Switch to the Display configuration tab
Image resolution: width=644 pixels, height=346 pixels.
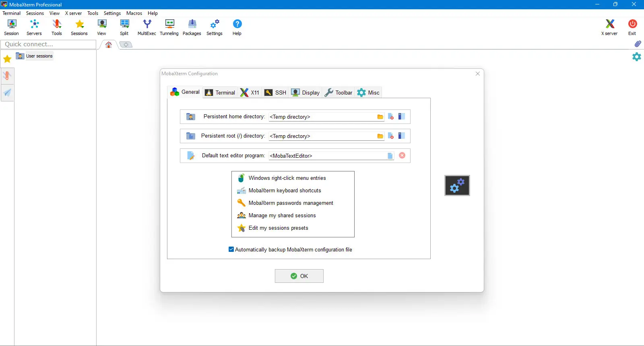305,93
